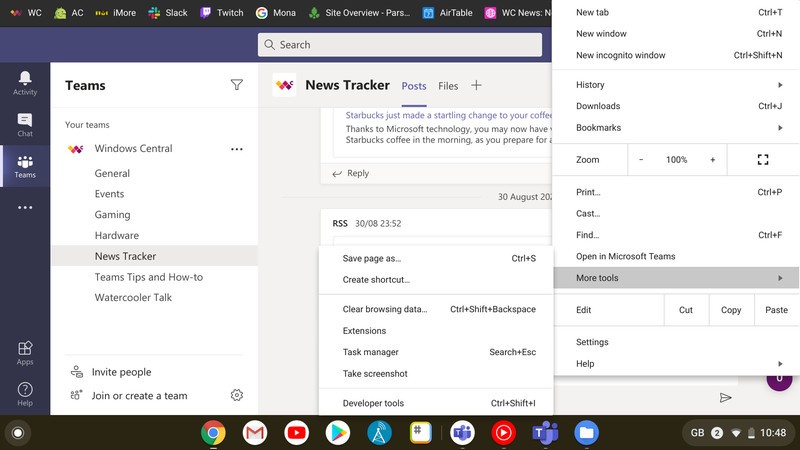Open Task manager menu item
The image size is (800, 450).
[436, 352]
